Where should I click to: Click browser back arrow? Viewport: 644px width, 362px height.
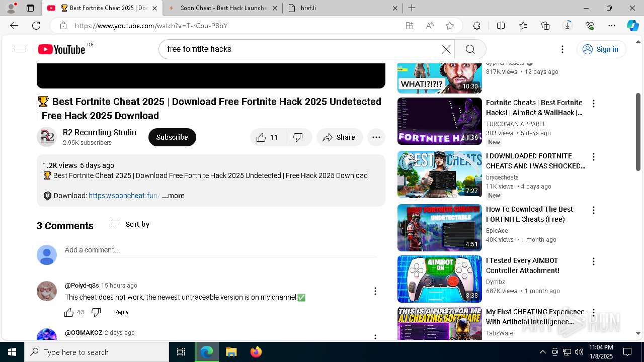(x=14, y=26)
